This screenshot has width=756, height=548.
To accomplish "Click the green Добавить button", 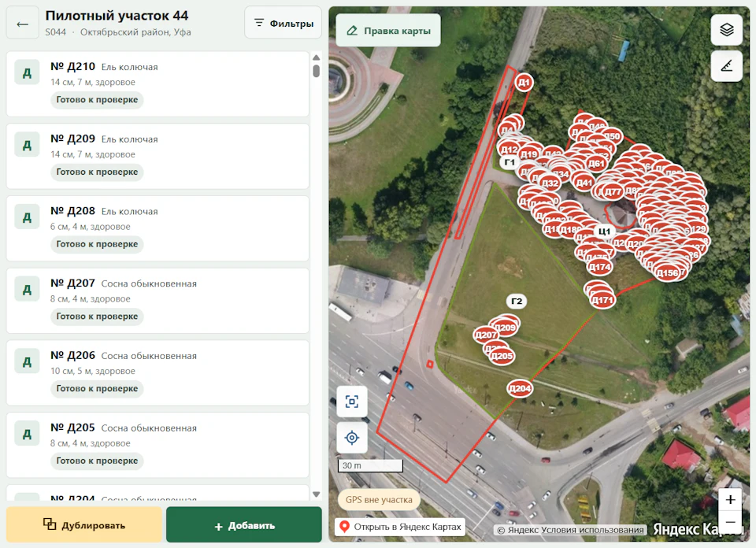I will [244, 525].
